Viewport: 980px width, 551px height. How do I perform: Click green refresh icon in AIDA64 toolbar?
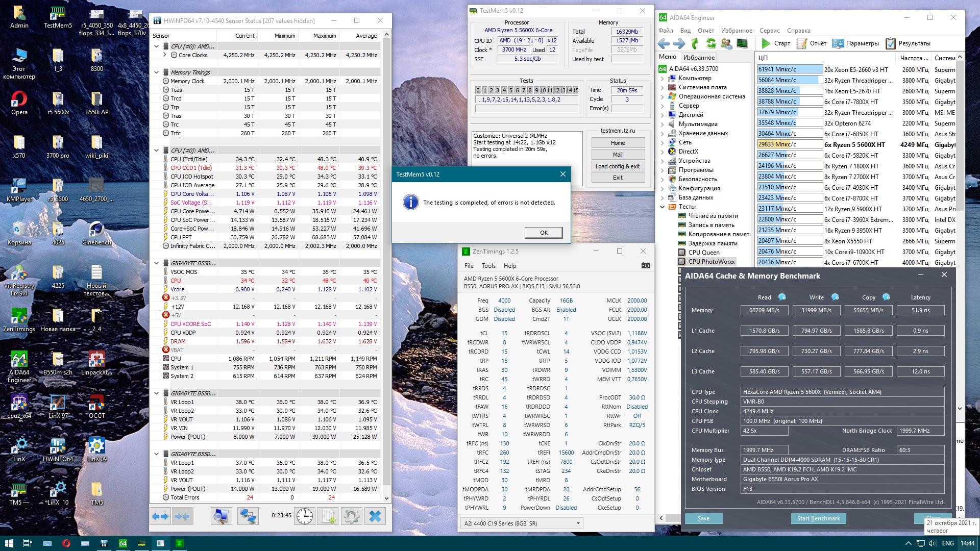(710, 43)
